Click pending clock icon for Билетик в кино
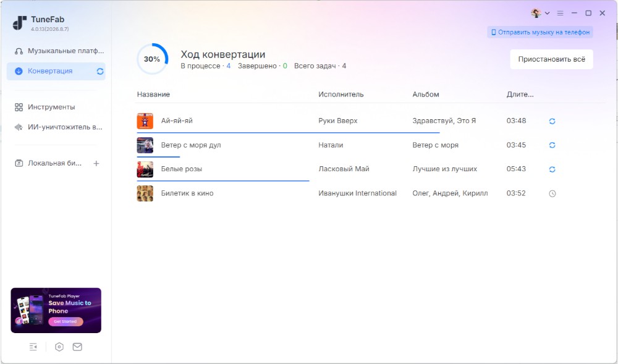618x364 pixels. [x=552, y=194]
